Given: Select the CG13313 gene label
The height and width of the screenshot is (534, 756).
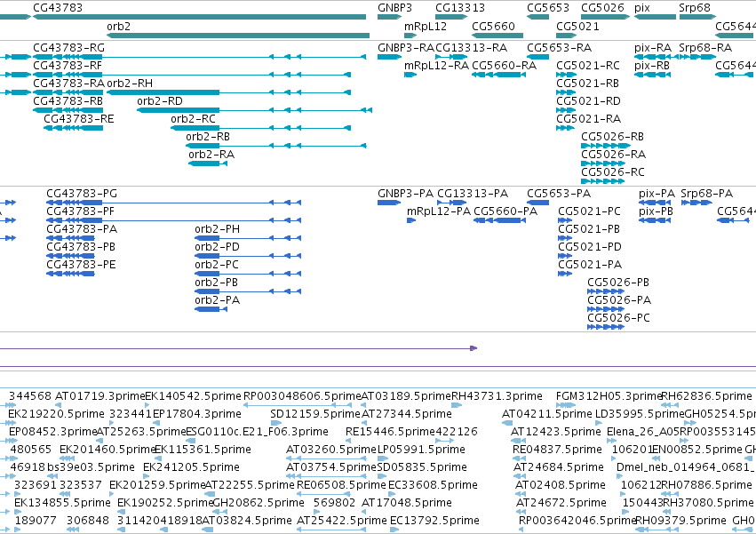Looking at the screenshot, I should 460,8.
